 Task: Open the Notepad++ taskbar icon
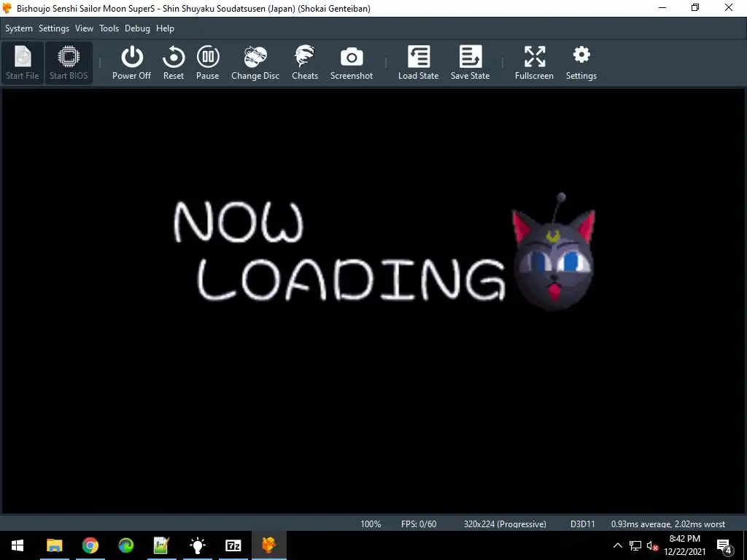click(x=161, y=545)
